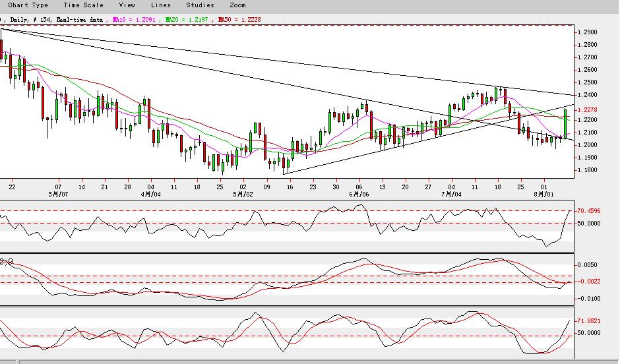
Task: Click the current price label 1.2278
Action: (590, 110)
